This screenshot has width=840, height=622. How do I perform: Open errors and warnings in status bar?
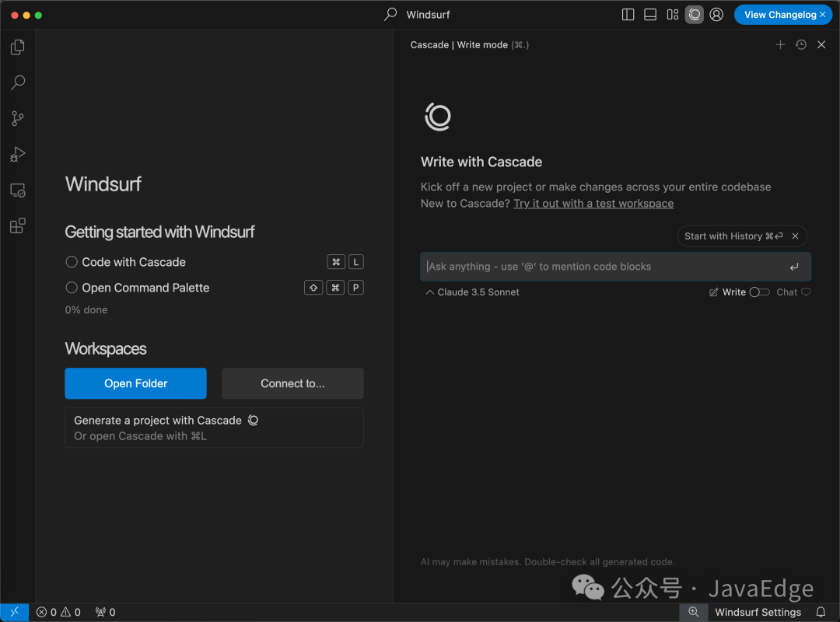pyautogui.click(x=58, y=612)
